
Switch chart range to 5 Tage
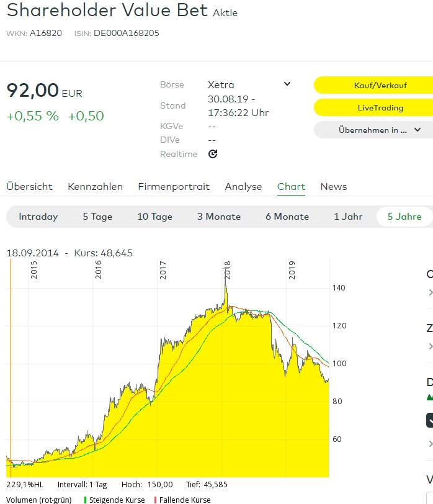point(97,217)
